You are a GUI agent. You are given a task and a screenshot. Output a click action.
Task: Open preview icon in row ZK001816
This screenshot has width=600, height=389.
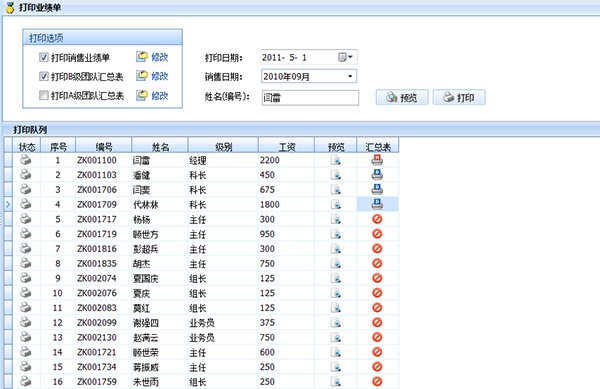point(336,249)
